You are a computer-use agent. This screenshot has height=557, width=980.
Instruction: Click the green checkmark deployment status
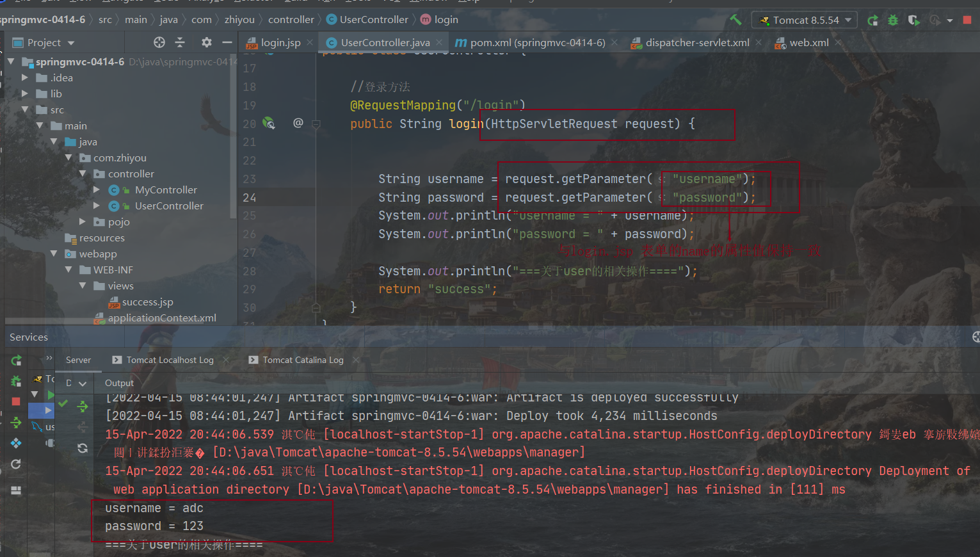63,403
